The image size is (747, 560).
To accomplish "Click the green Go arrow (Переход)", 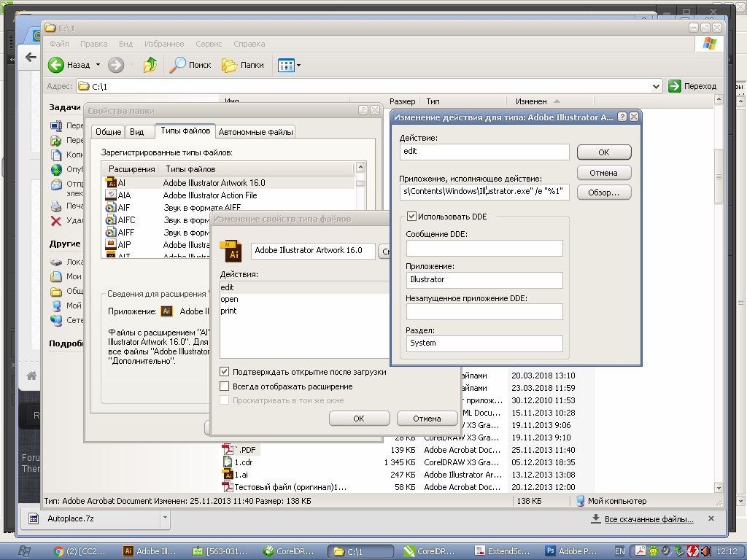I will (675, 86).
